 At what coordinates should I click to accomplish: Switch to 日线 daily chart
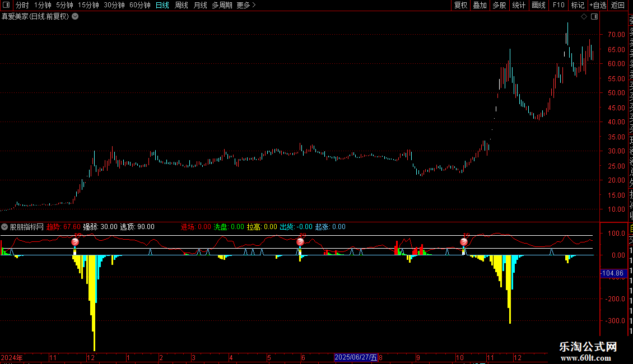point(162,5)
